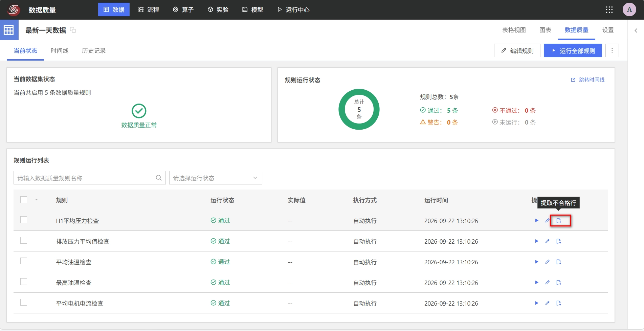Collapse the right side panel chevron

(636, 30)
